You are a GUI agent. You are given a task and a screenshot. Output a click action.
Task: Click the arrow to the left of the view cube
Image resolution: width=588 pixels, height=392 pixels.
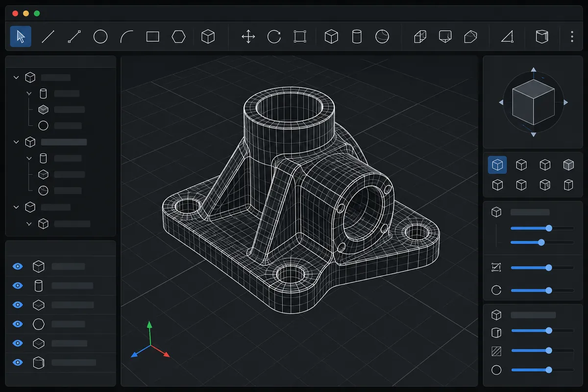(x=501, y=102)
